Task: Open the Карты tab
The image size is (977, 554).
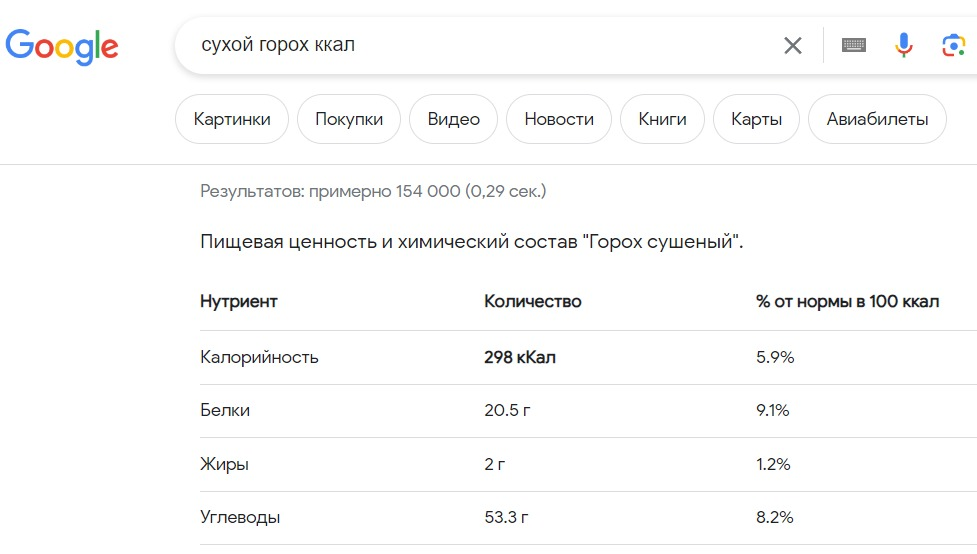Action: [756, 120]
